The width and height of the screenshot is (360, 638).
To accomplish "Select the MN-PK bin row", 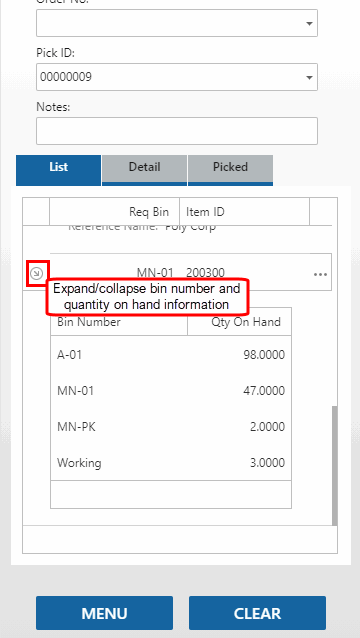I will tap(171, 427).
